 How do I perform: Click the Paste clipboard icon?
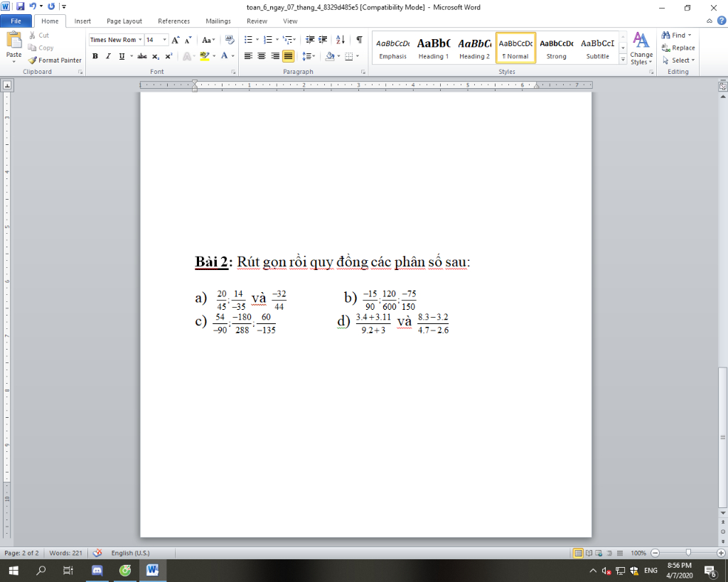coord(14,40)
